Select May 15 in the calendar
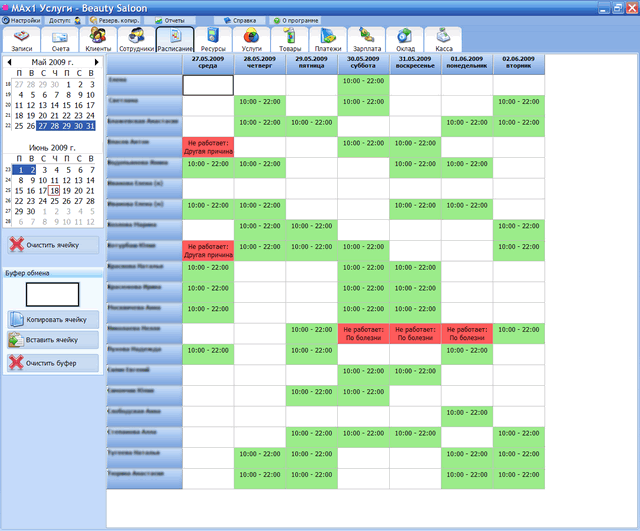 [66, 105]
